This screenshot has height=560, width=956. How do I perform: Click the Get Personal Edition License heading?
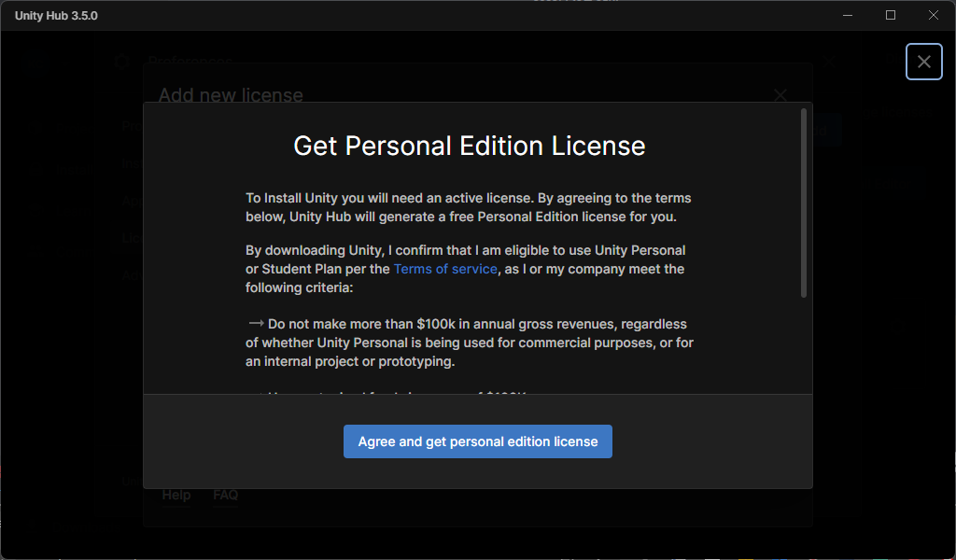coord(470,147)
